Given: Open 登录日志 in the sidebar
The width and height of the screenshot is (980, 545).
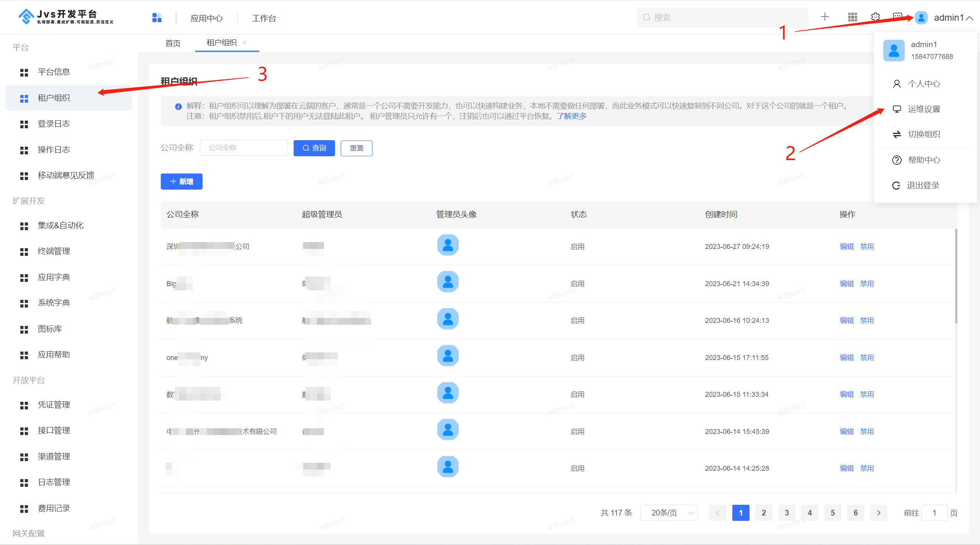Looking at the screenshot, I should coord(54,124).
